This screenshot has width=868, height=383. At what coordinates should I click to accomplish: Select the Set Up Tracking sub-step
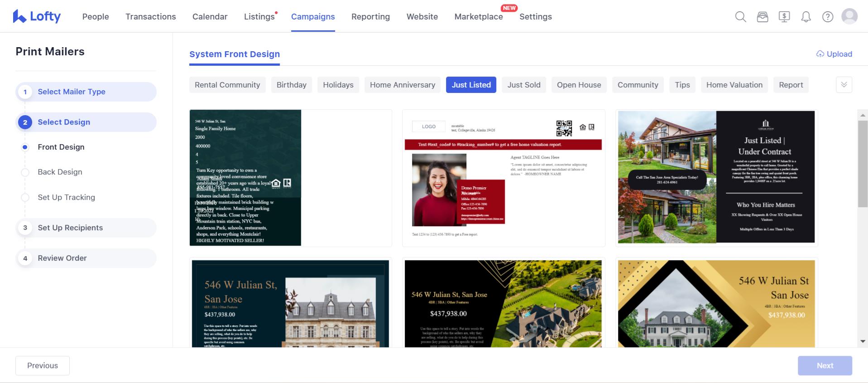(66, 197)
